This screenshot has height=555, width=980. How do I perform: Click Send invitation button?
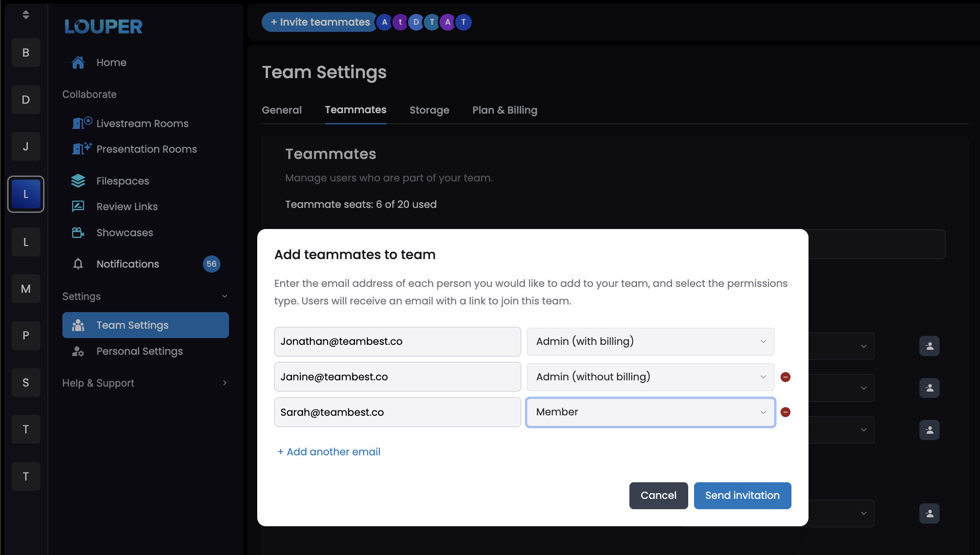pyautogui.click(x=742, y=495)
